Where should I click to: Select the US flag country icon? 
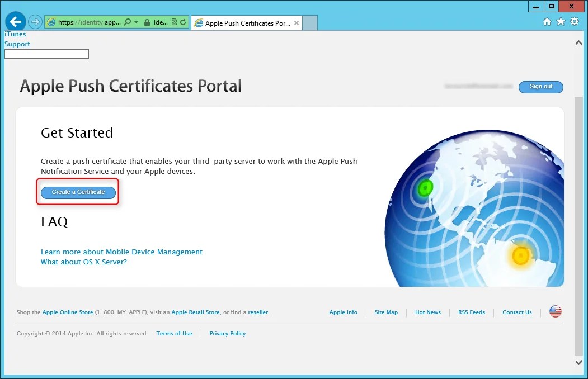[556, 311]
